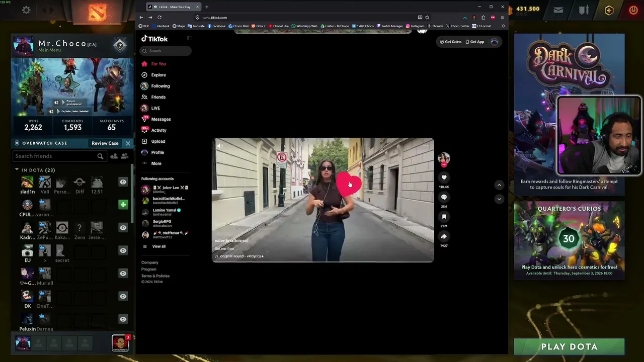The image size is (644, 362).
Task: Share the TikTok video with the arrow icon
Action: point(444,236)
